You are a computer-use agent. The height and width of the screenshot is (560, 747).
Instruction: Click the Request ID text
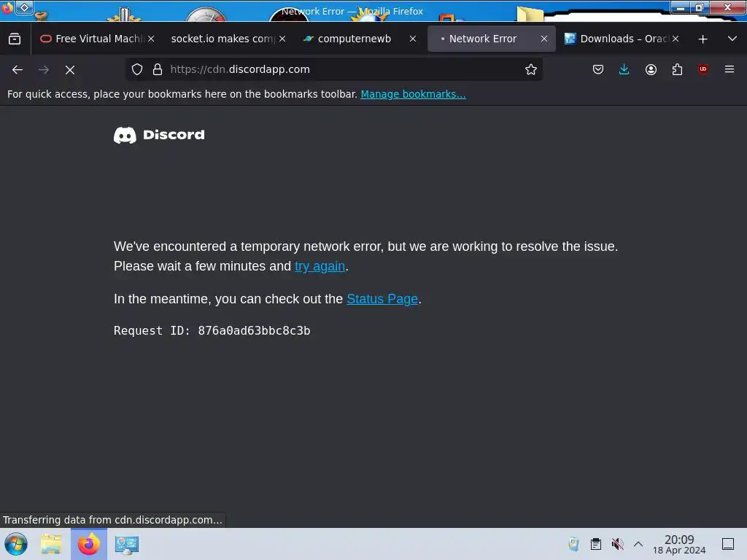tap(212, 330)
